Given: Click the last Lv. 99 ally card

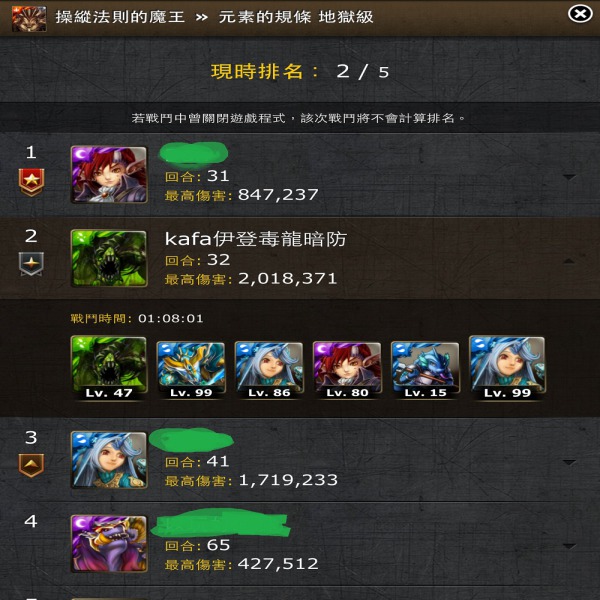Looking at the screenshot, I should point(507,368).
